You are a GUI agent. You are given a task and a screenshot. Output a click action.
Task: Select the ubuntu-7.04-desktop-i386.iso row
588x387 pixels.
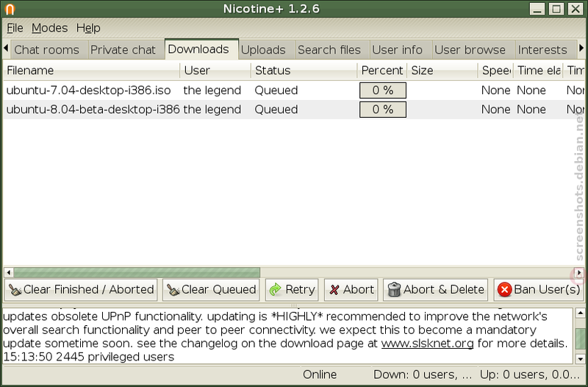click(293, 90)
